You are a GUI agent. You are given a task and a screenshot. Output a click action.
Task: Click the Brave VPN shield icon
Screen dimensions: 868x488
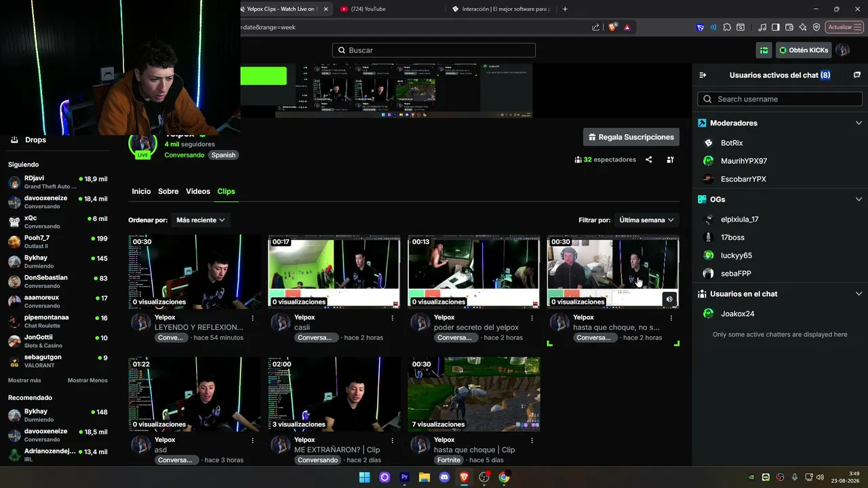816,27
